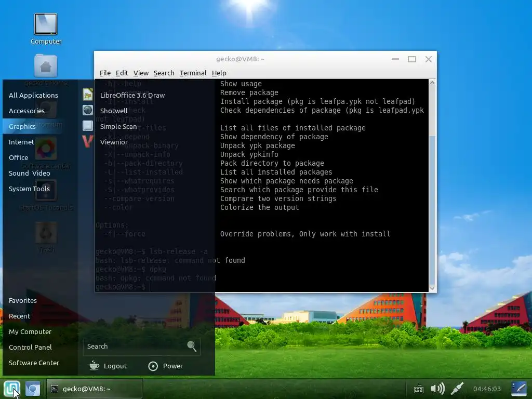
Task: Click the show desktop icon at taskbar end
Action: (519, 389)
